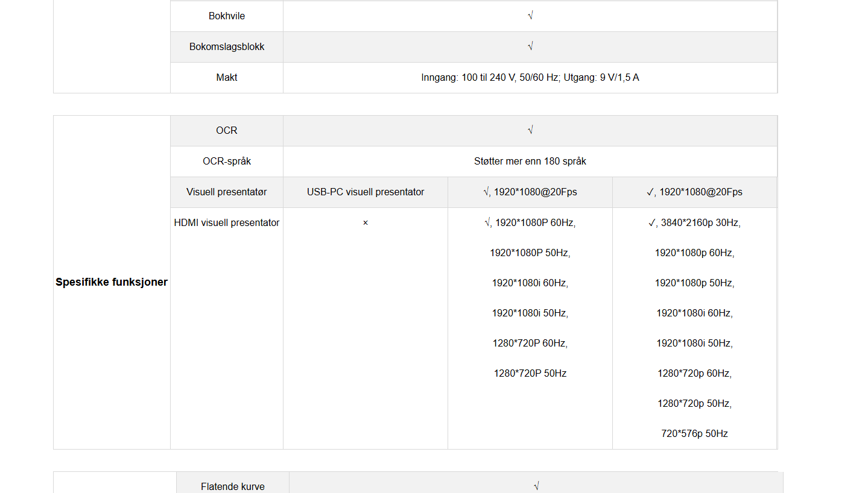868x493 pixels.
Task: Click the Flatende kurve label
Action: coord(232,486)
